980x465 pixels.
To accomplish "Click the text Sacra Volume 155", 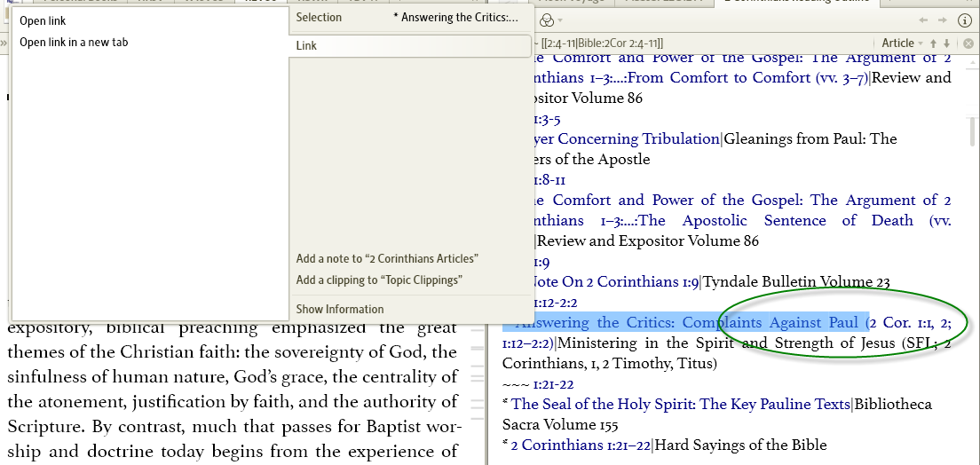I will 561,425.
